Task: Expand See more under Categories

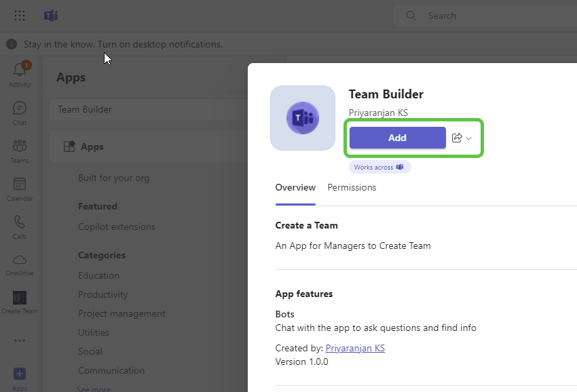Action: [93, 388]
